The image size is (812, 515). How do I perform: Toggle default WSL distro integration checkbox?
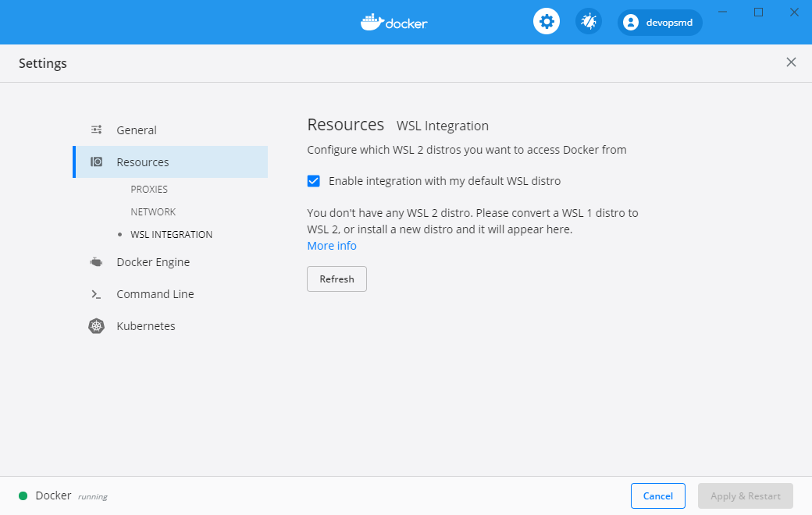[314, 181]
